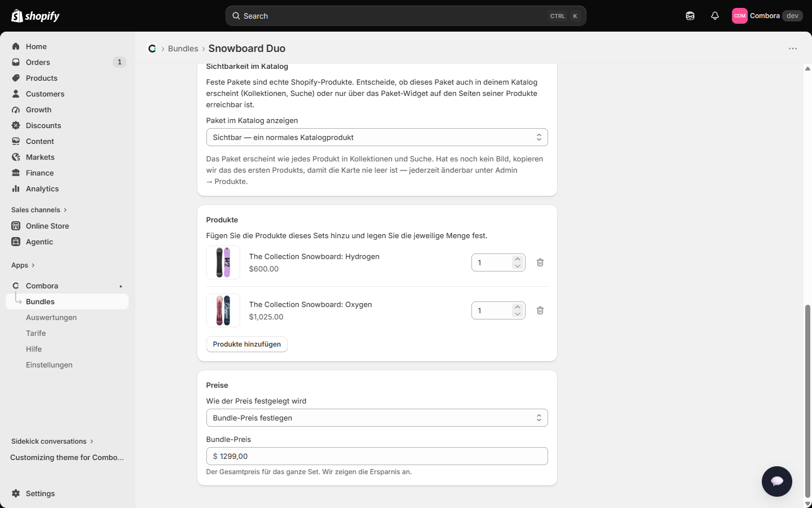Open the three-dot more actions menu
Image resolution: width=812 pixels, height=508 pixels.
click(x=793, y=49)
